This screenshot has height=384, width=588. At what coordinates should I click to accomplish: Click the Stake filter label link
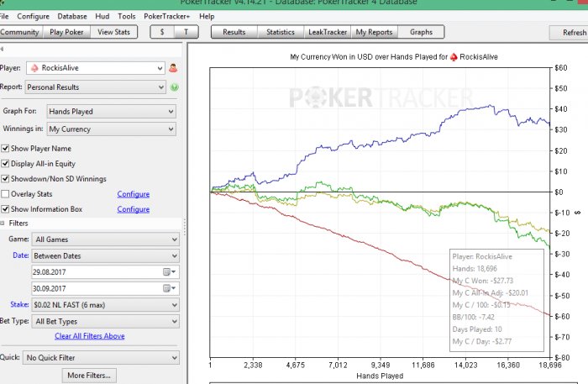[x=19, y=304]
